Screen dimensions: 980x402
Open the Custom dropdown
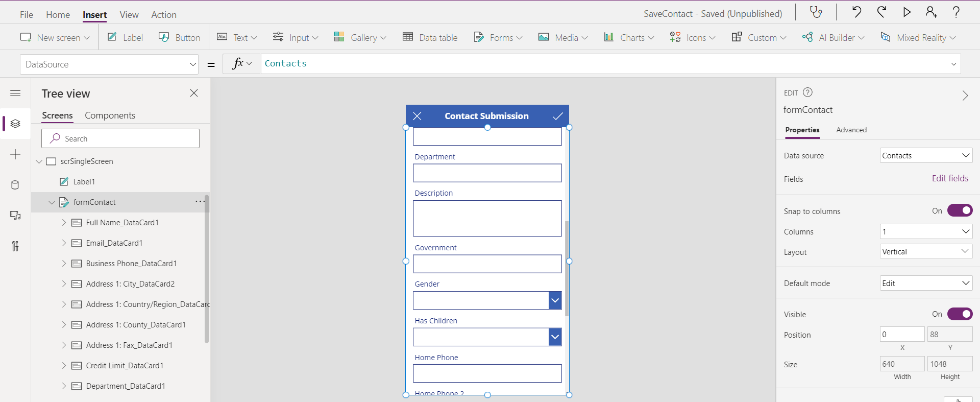758,37
